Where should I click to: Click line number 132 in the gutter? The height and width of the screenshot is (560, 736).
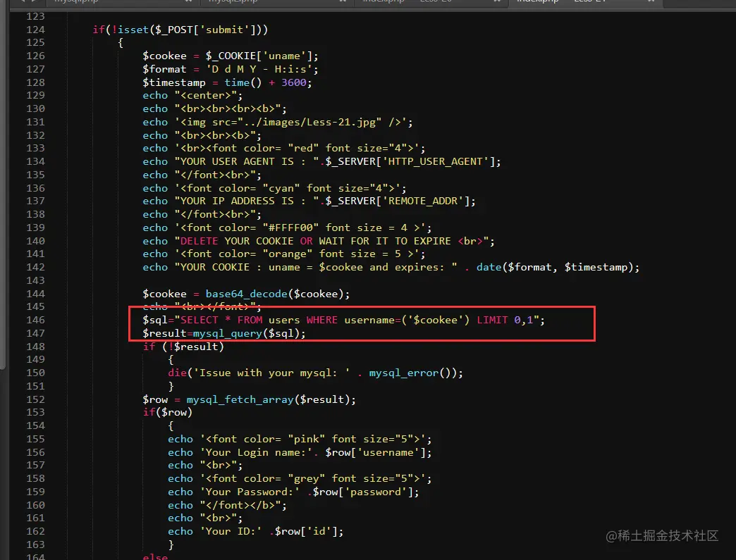point(35,135)
